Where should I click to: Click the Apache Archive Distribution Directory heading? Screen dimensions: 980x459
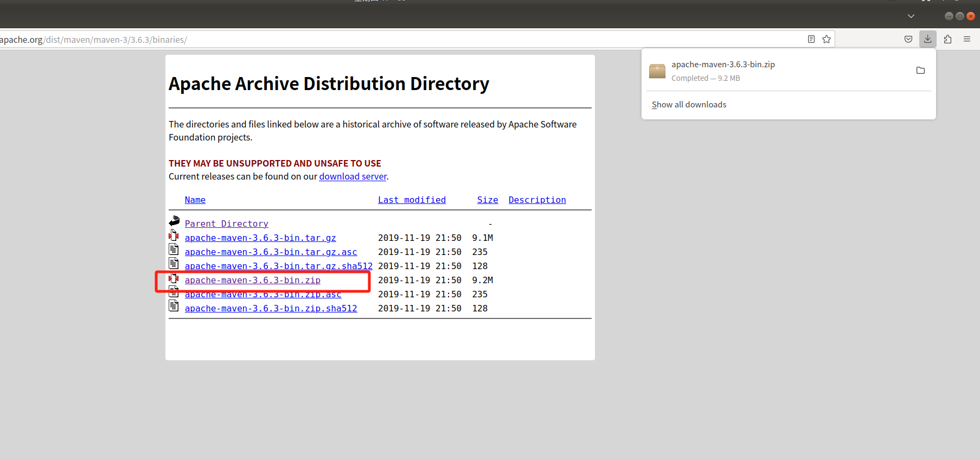(329, 84)
